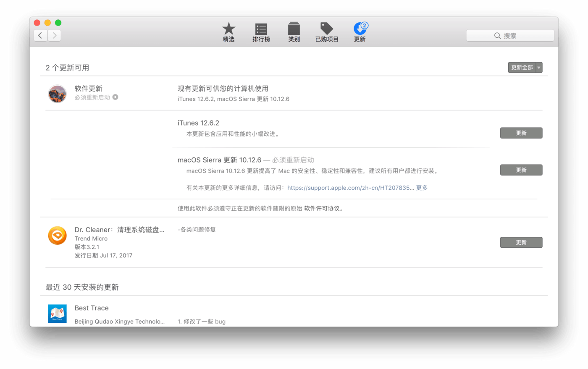
Task: Click the 更新全部 button
Action: (x=522, y=68)
